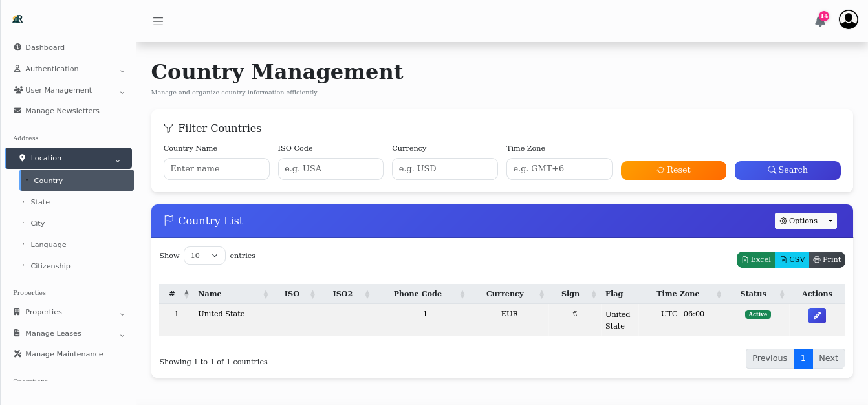The height and width of the screenshot is (405, 868).
Task: Click the Manage Newsletters envelope icon
Action: 17,111
